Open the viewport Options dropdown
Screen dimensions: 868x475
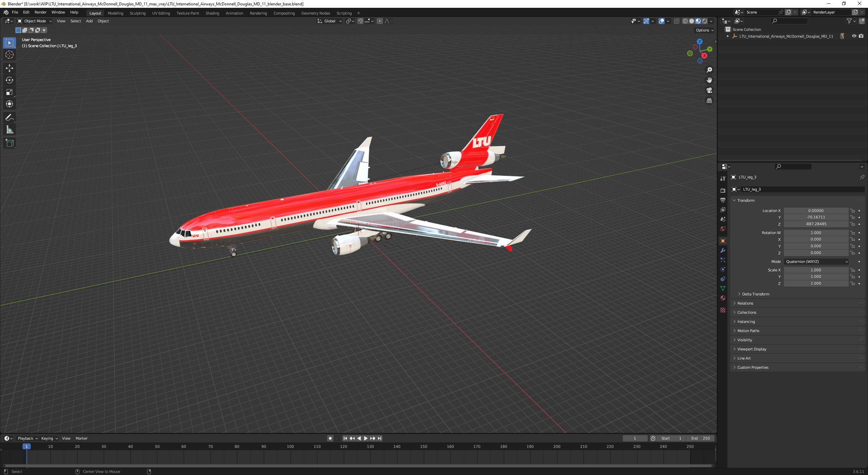pos(705,30)
